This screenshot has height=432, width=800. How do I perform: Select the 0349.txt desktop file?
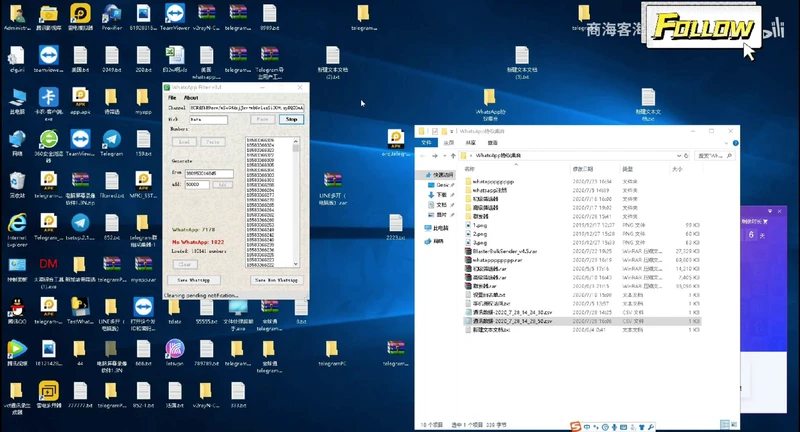click(x=112, y=59)
